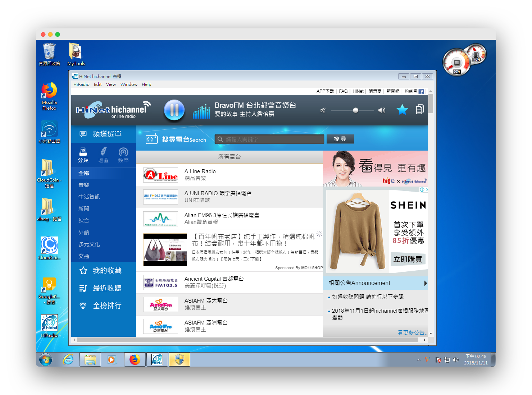Viewport: 532px width, 395px height.
Task: Click the 搜尋 search button
Action: point(340,139)
